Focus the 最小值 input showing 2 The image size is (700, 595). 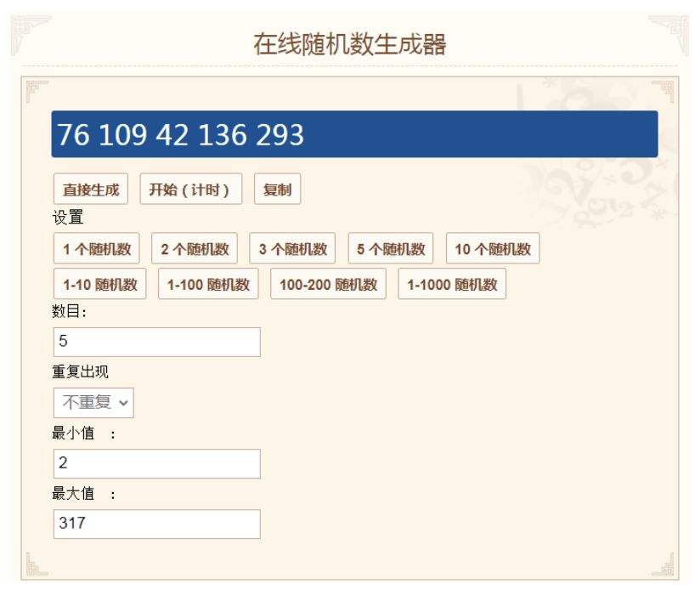coord(156,463)
